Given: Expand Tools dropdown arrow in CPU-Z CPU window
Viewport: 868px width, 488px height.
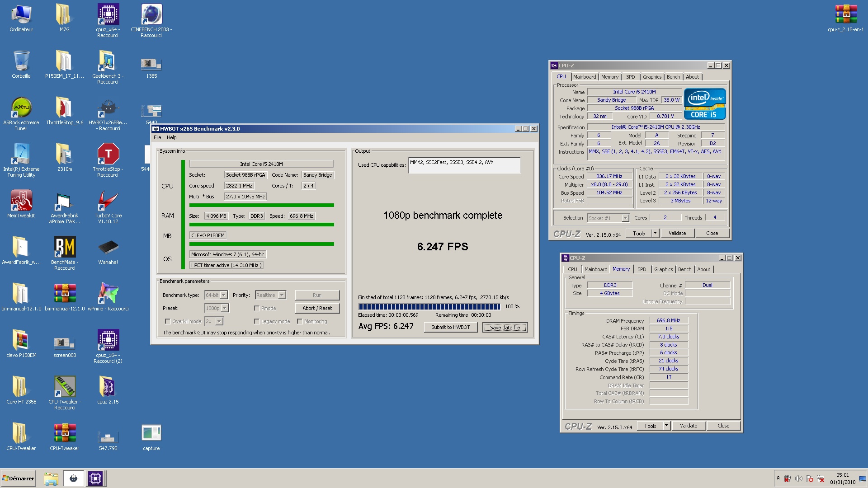Looking at the screenshot, I should pos(655,233).
